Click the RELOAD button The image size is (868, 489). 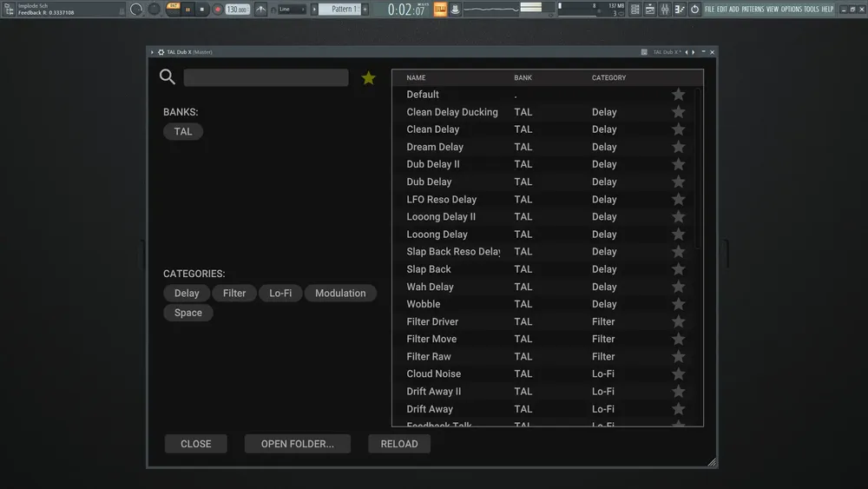click(x=399, y=444)
